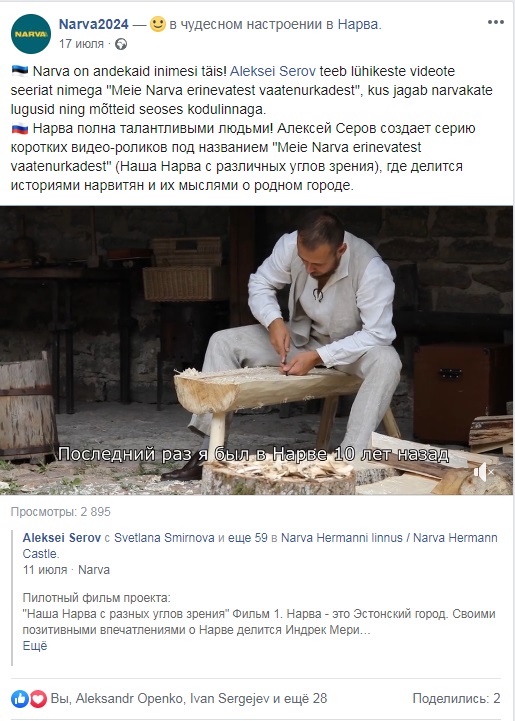Click the Narva2024 round profile avatar
This screenshot has width=515, height=721.
[31, 34]
